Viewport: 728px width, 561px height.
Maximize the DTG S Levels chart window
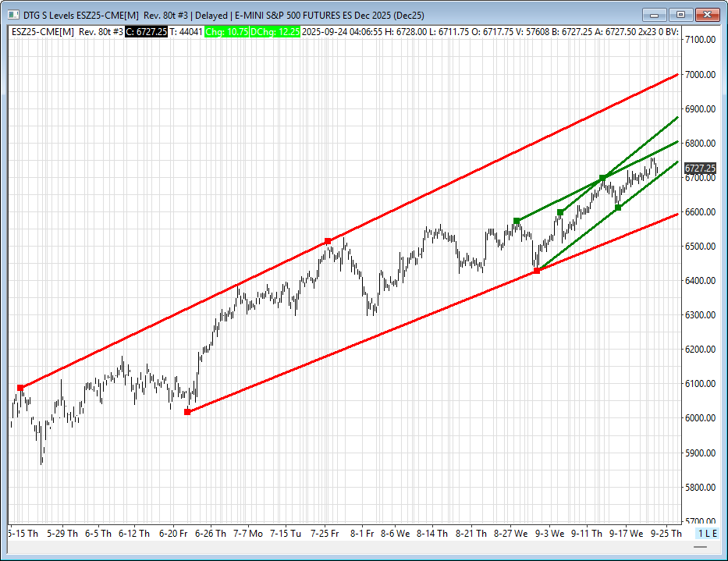680,15
